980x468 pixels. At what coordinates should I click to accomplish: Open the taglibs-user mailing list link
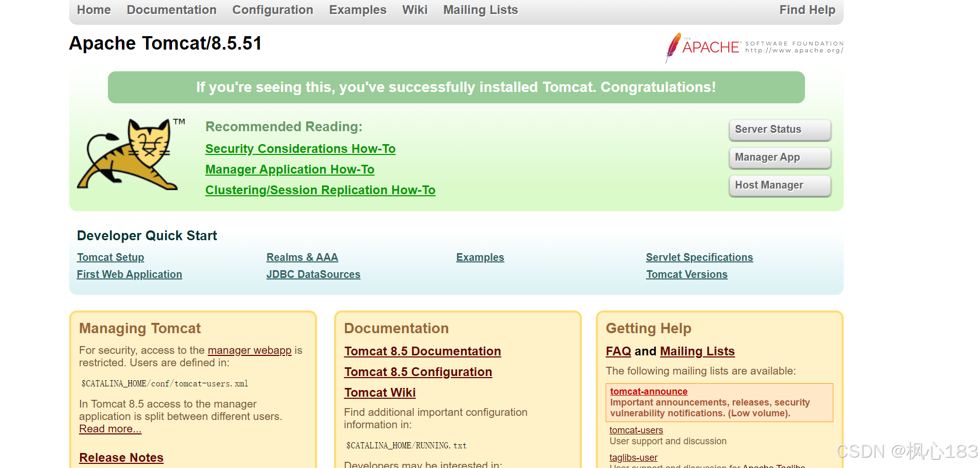point(634,458)
